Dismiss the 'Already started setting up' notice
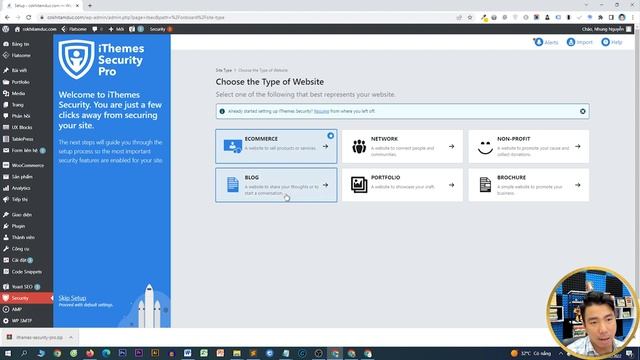 coord(582,111)
